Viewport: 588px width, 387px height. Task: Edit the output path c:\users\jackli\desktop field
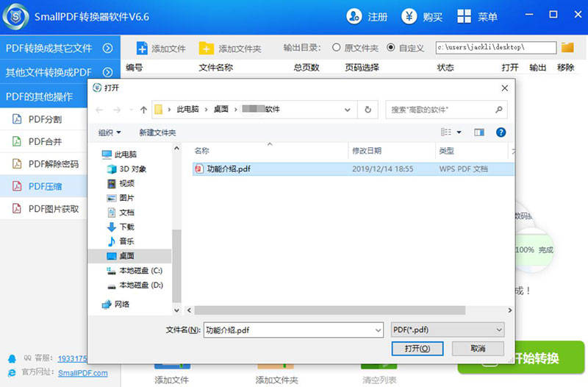click(x=495, y=47)
